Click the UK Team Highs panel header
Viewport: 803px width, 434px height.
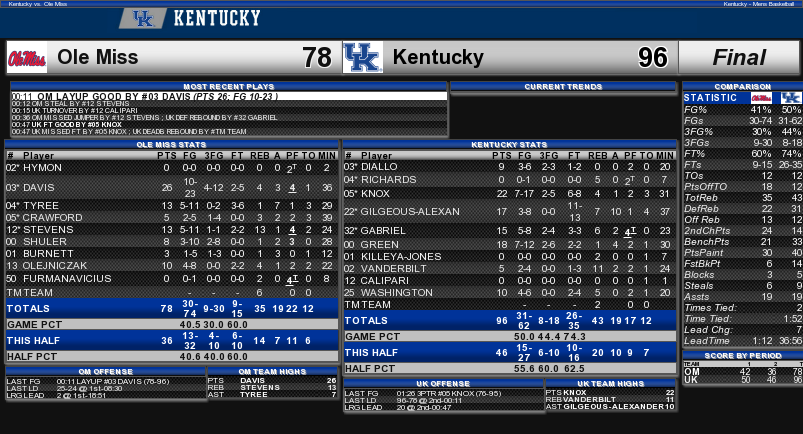(610, 383)
